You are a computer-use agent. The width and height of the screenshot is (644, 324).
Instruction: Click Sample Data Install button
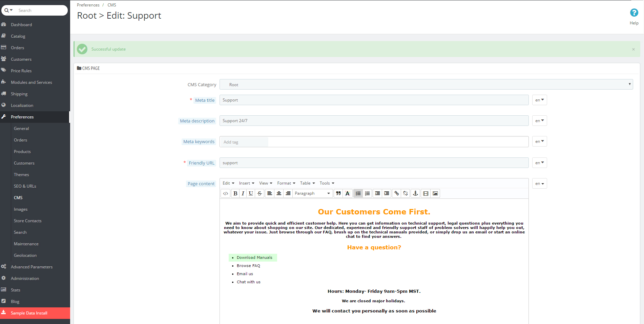pos(35,313)
